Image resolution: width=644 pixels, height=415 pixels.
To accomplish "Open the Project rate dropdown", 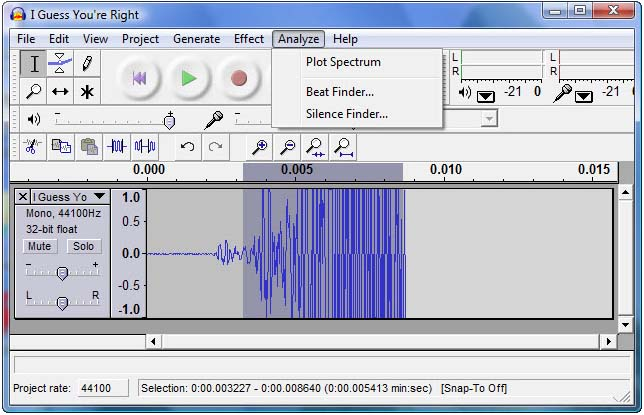I will click(x=96, y=388).
